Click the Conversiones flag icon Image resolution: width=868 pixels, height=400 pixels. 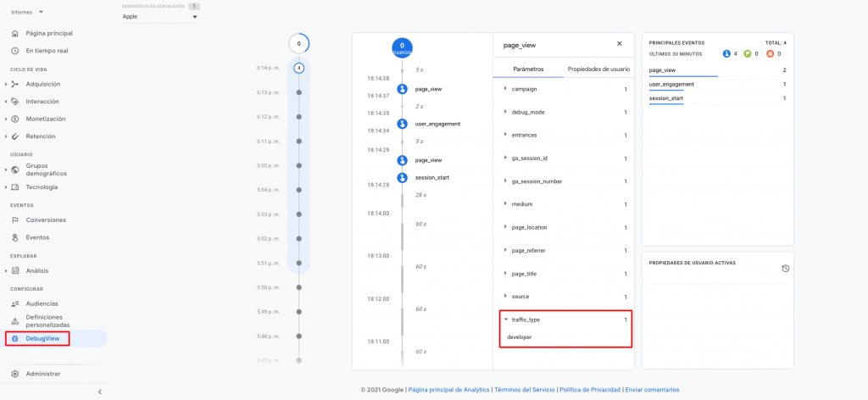click(14, 220)
